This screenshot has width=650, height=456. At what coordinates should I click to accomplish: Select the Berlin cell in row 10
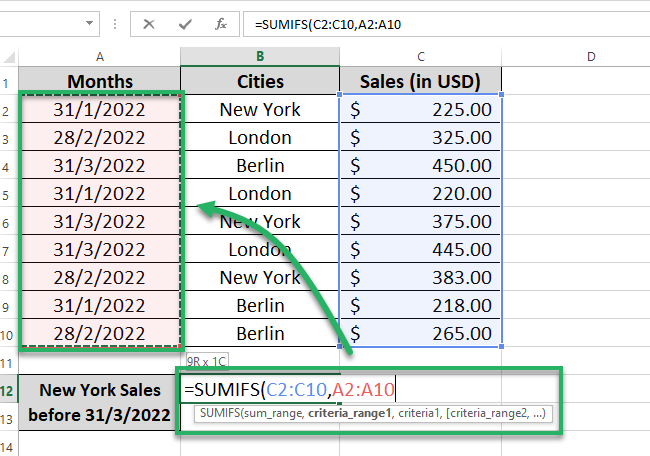(260, 333)
